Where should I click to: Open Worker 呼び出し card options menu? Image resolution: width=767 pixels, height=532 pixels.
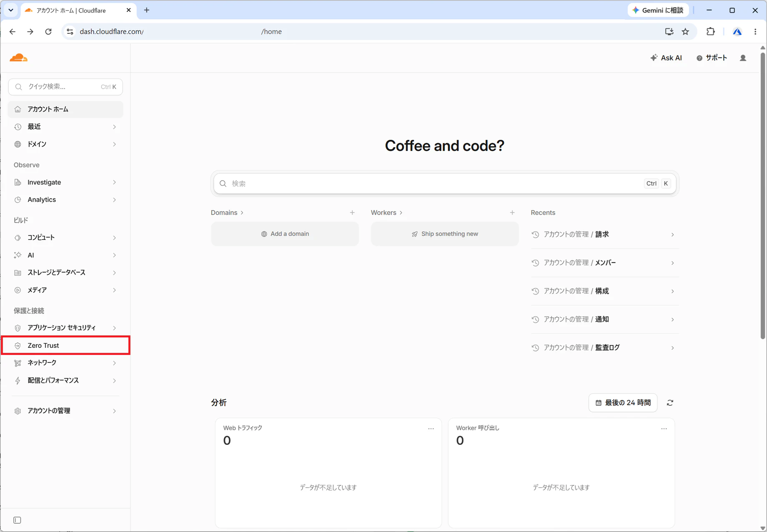pos(664,428)
